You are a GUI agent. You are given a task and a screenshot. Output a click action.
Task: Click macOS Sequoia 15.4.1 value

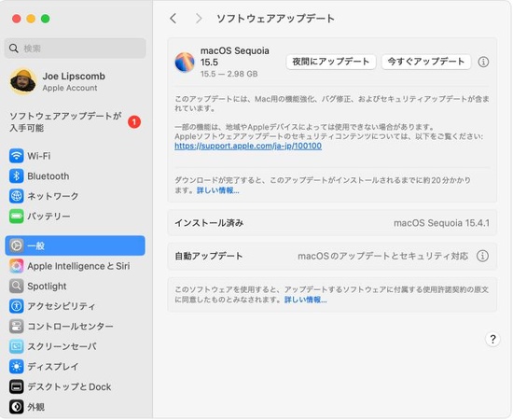(442, 223)
